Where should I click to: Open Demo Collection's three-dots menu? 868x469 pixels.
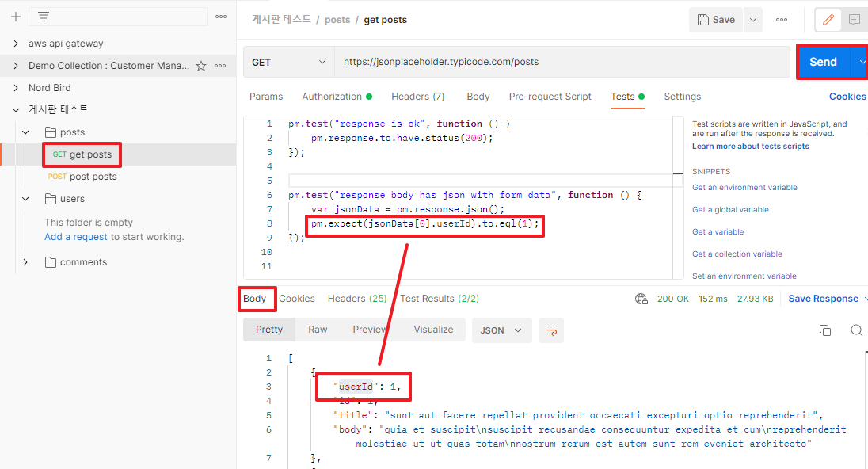(220, 66)
